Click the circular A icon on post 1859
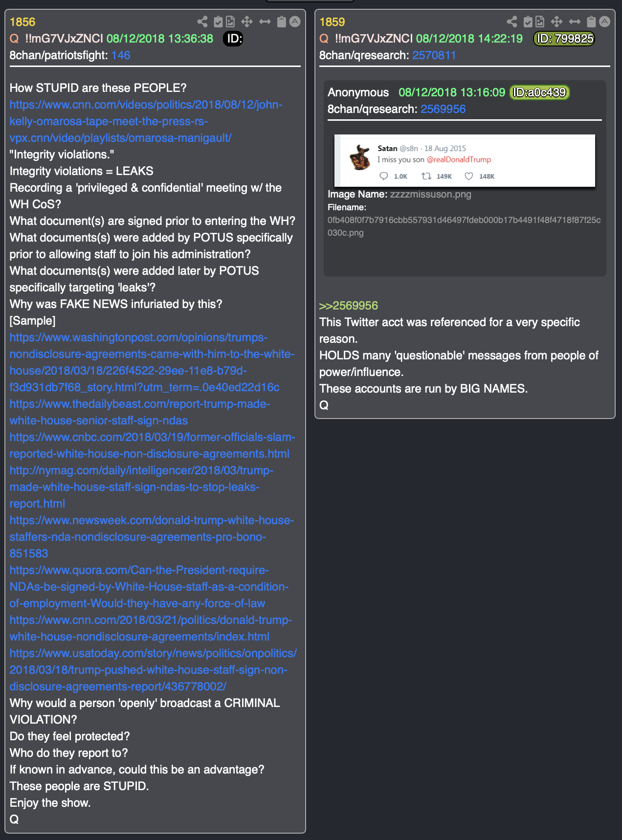Screen dimensions: 622x840 tap(605, 22)
